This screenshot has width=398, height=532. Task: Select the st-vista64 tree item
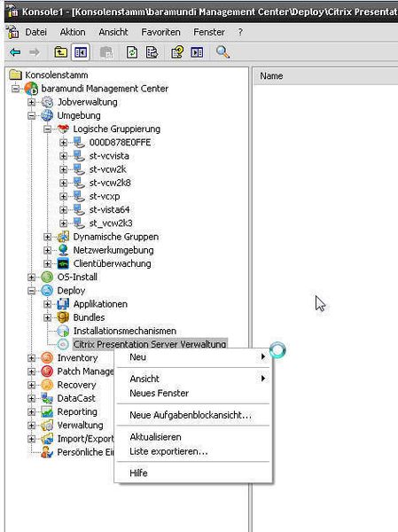[109, 210]
